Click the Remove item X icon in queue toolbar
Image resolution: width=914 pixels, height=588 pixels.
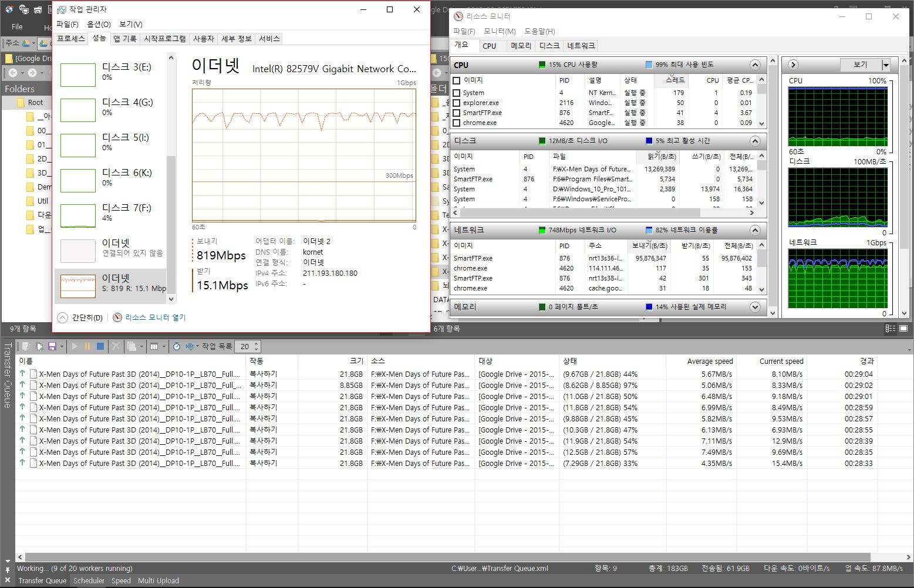click(116, 346)
